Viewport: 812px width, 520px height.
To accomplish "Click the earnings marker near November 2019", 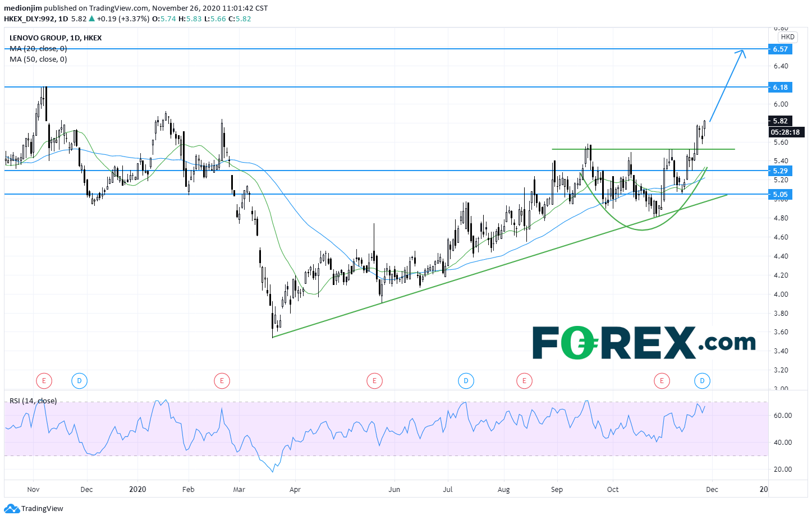I will 44,381.
